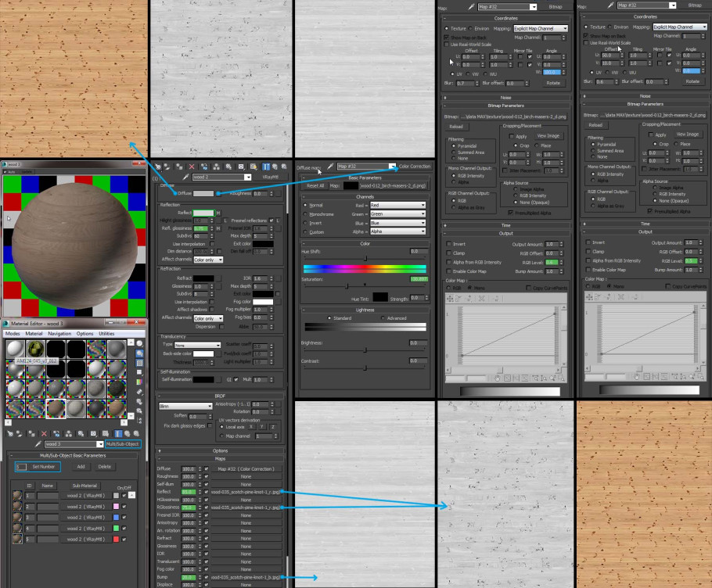
Task: Click Put Material to Scene in wood 2 toolbar
Action: pyautogui.click(x=167, y=167)
